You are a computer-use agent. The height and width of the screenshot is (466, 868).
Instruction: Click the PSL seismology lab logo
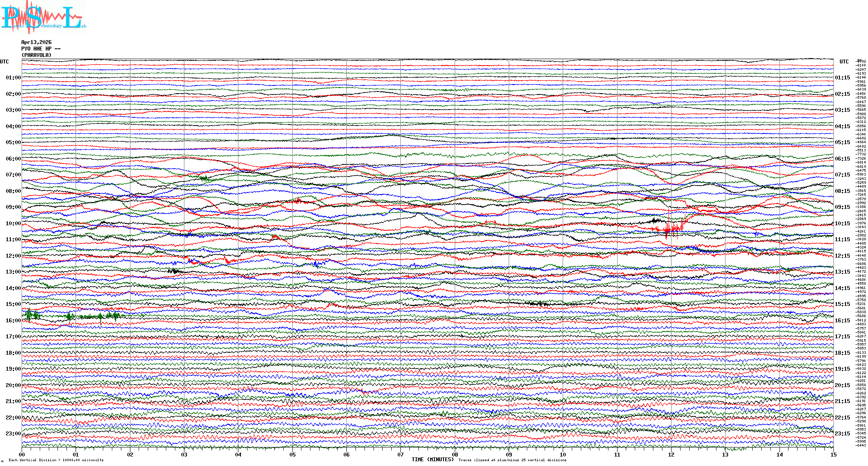[43, 17]
